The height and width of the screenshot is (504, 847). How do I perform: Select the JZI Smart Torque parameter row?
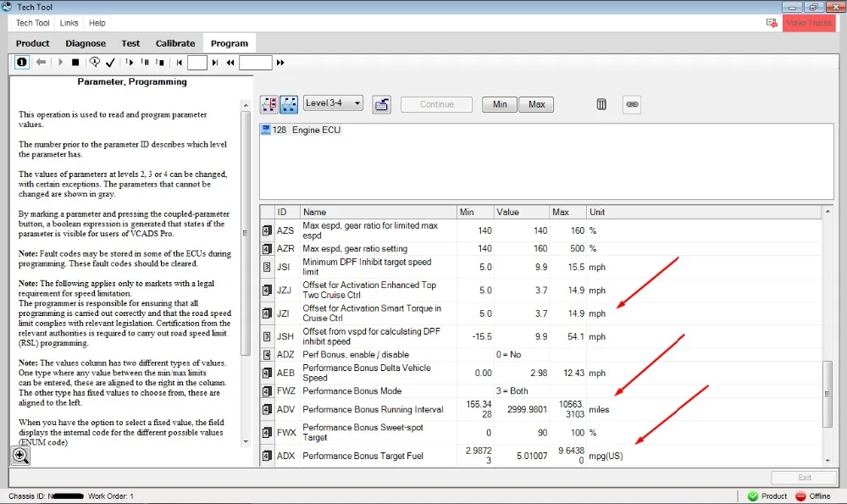tap(373, 313)
